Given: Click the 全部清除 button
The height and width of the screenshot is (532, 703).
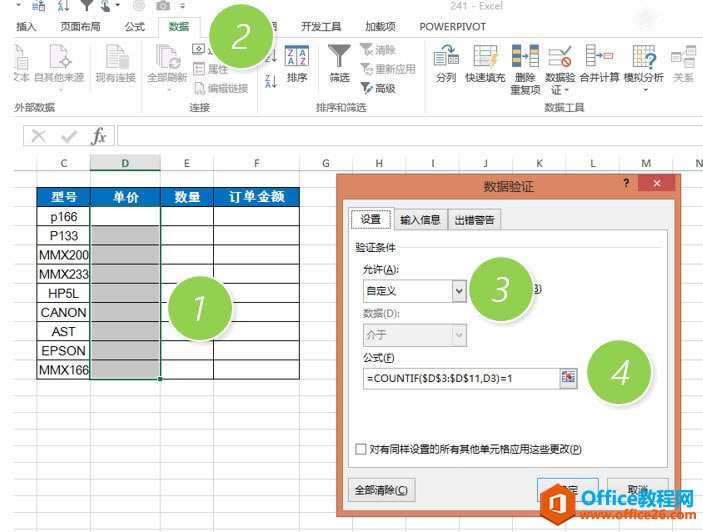Looking at the screenshot, I should click(382, 490).
